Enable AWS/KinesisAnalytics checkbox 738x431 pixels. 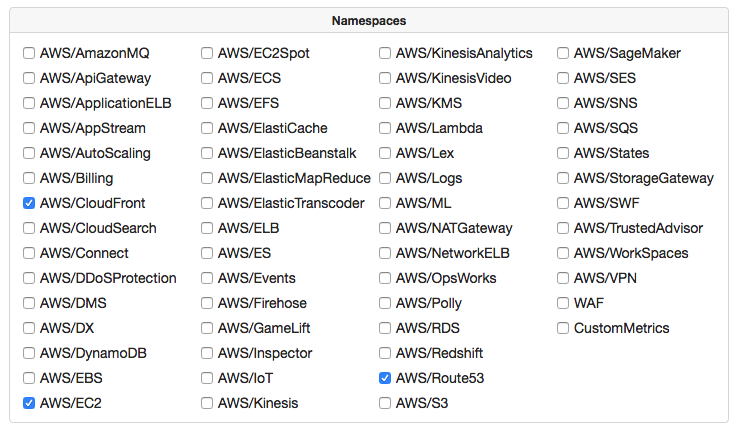[385, 53]
